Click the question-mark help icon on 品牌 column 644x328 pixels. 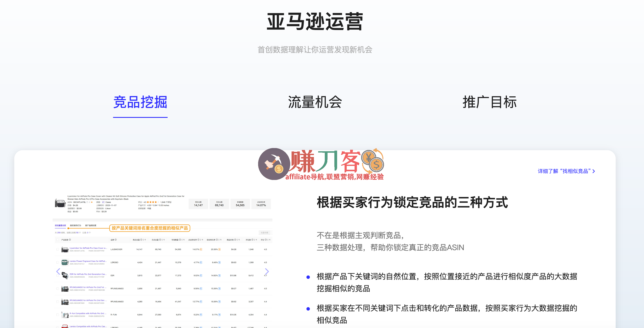116,240
